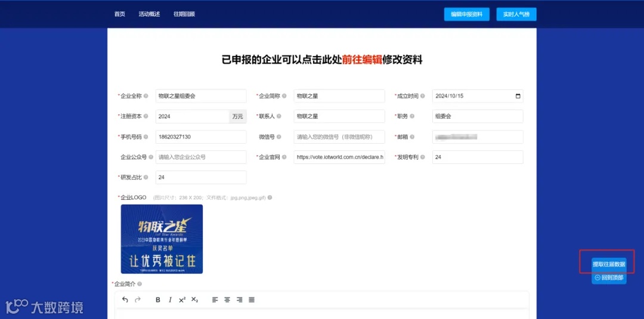Image resolution: width=644 pixels, height=319 pixels.
Task: Click help icon next to 职务
Action: point(412,116)
